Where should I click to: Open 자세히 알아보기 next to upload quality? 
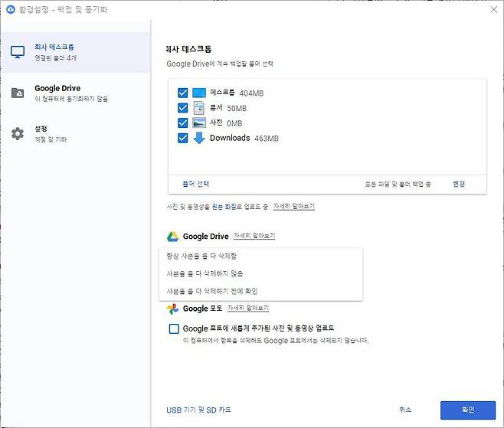294,206
